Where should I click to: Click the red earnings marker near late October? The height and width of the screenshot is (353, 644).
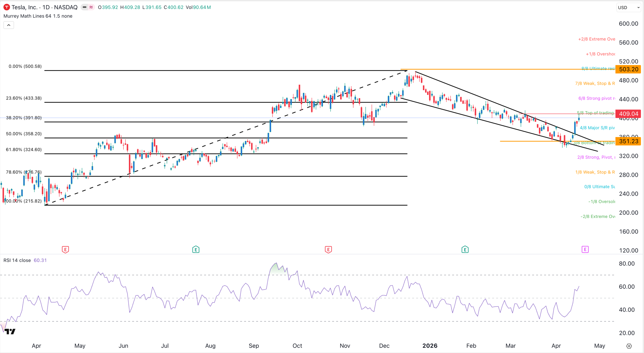tap(328, 250)
